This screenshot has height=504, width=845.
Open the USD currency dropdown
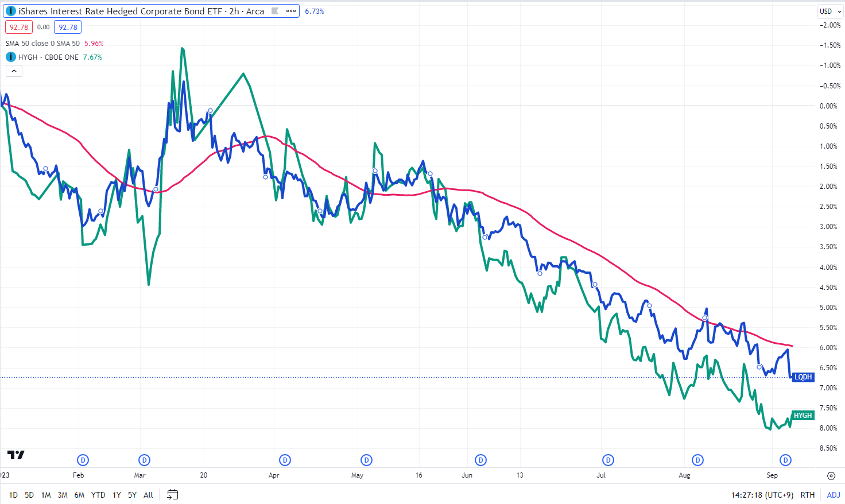click(830, 11)
